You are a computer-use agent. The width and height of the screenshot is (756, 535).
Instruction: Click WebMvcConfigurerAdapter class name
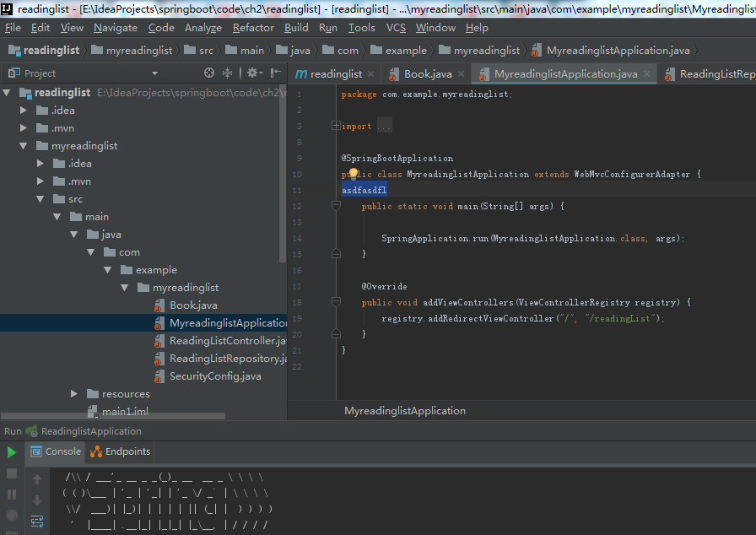tap(632, 174)
